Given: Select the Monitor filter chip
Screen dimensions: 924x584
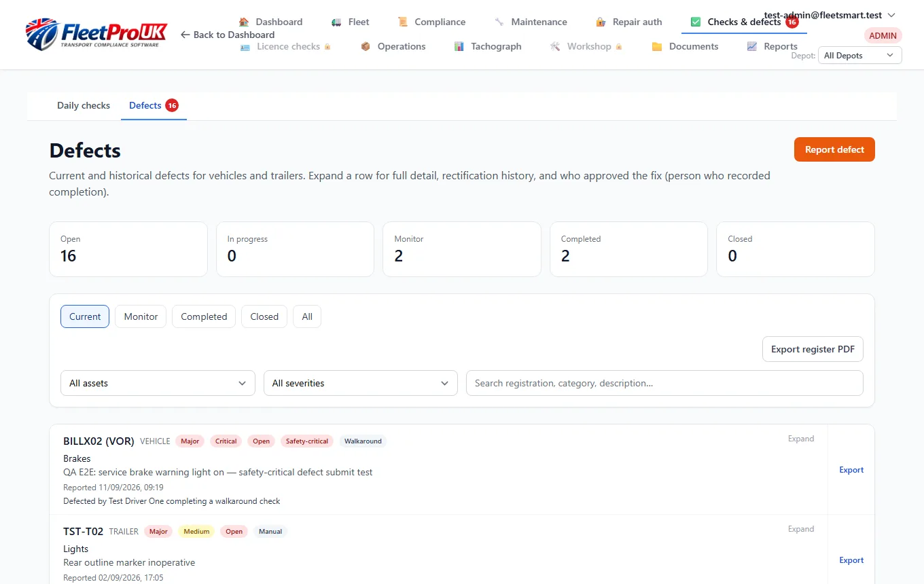Looking at the screenshot, I should click(x=141, y=316).
